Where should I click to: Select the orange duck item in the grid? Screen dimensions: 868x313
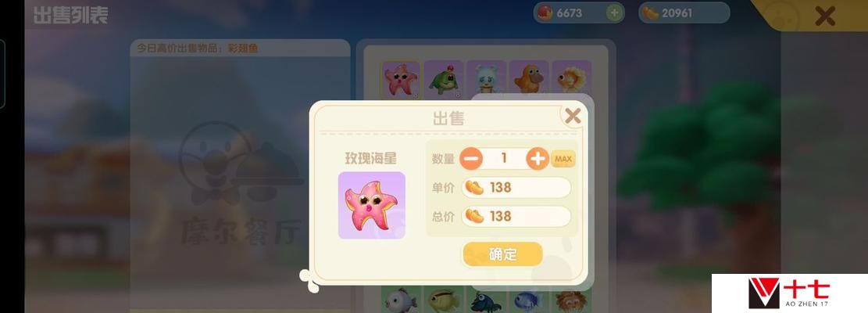point(529,79)
